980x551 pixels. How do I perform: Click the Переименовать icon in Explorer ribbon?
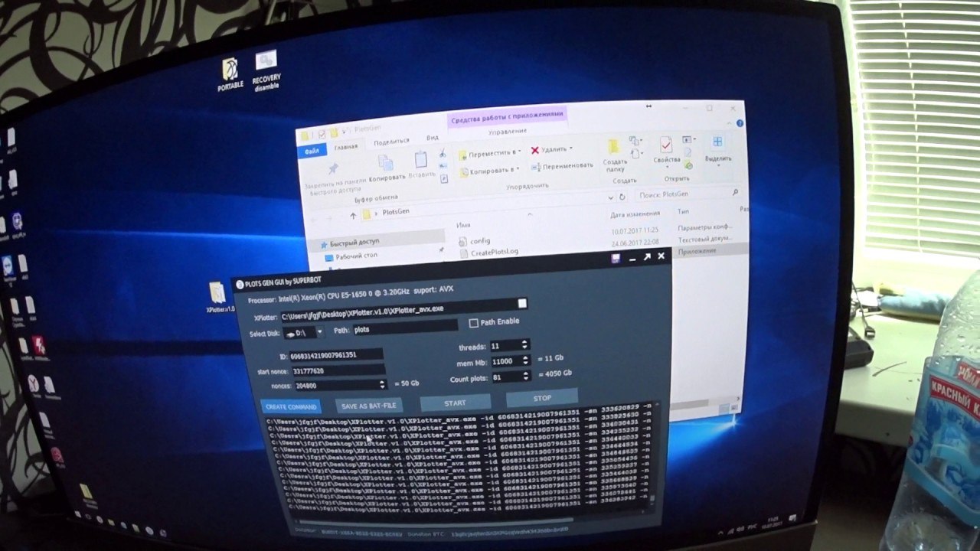(535, 165)
